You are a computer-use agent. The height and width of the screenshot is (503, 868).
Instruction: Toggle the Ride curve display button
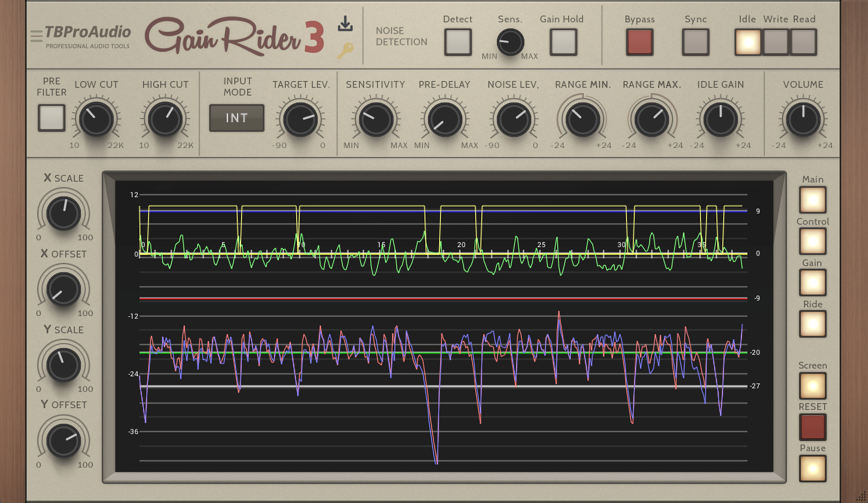coord(812,324)
